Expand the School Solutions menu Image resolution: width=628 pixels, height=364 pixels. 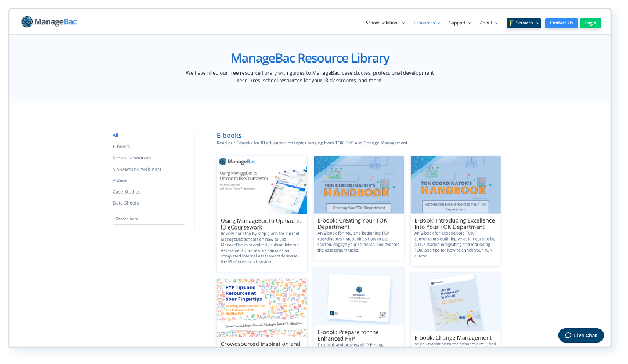(x=385, y=23)
